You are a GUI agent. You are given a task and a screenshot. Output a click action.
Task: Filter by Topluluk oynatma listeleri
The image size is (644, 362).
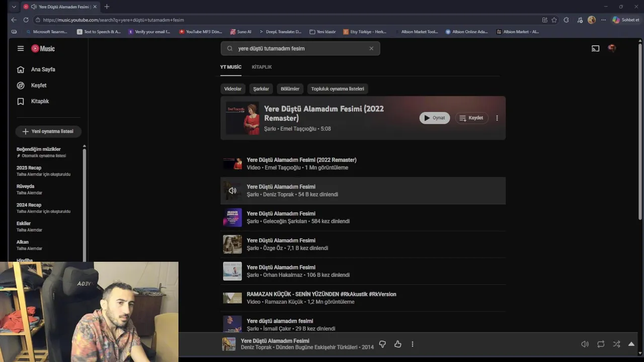[x=338, y=89]
